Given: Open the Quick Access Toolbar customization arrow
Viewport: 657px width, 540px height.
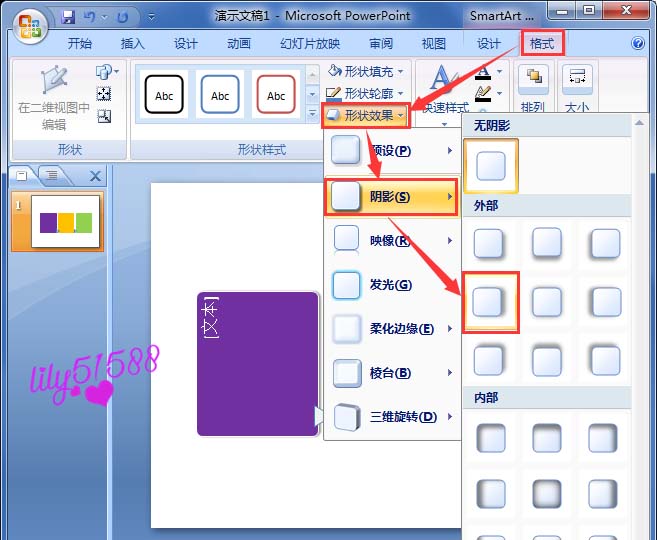Looking at the screenshot, I should click(x=151, y=17).
